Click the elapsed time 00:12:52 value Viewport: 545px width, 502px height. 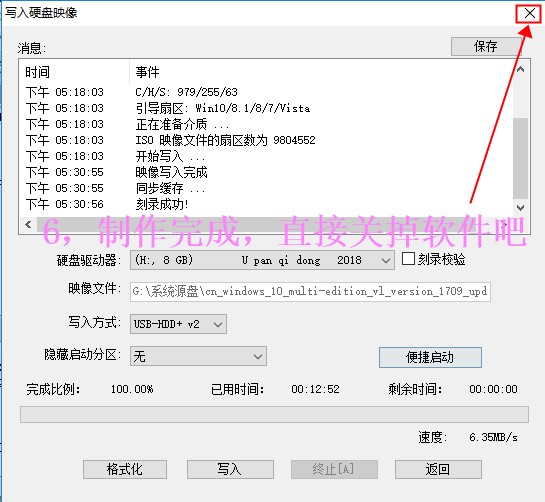[x=316, y=389]
